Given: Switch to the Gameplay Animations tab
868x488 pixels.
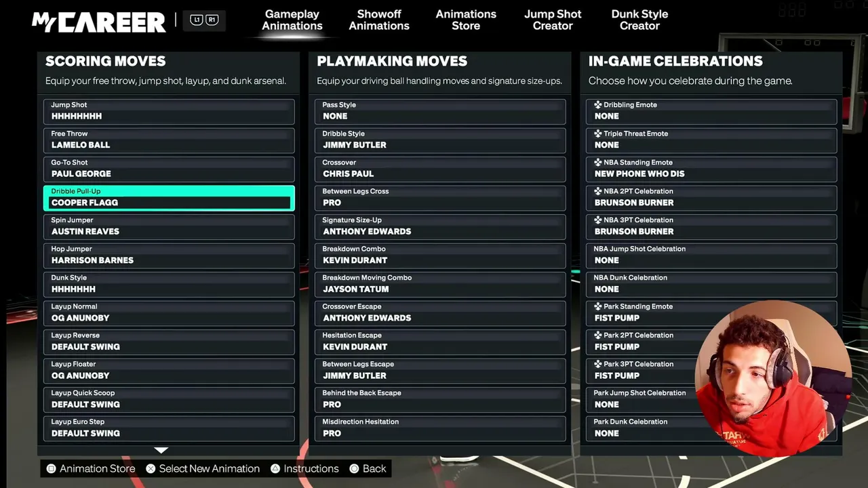Looking at the screenshot, I should [292, 20].
